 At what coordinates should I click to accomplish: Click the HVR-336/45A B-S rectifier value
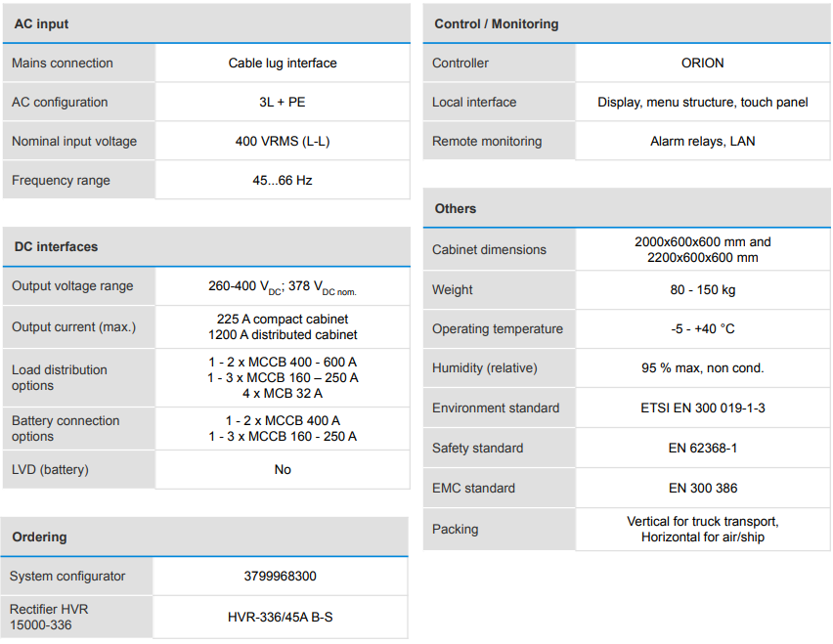[280, 617]
